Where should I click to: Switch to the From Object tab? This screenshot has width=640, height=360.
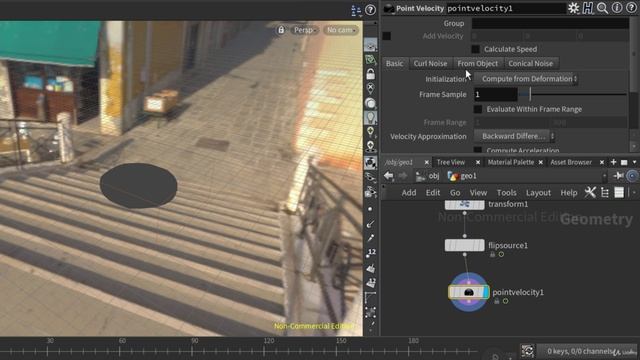point(478,63)
